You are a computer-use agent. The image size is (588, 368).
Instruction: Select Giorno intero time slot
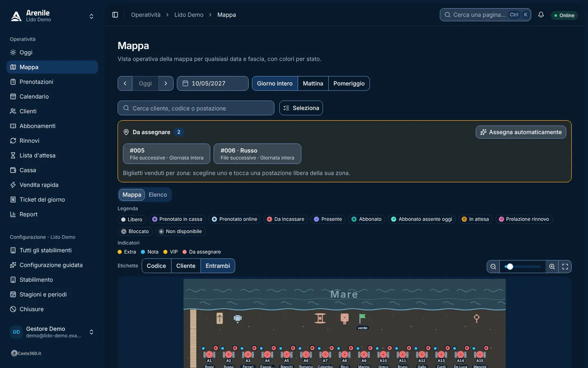tap(275, 83)
